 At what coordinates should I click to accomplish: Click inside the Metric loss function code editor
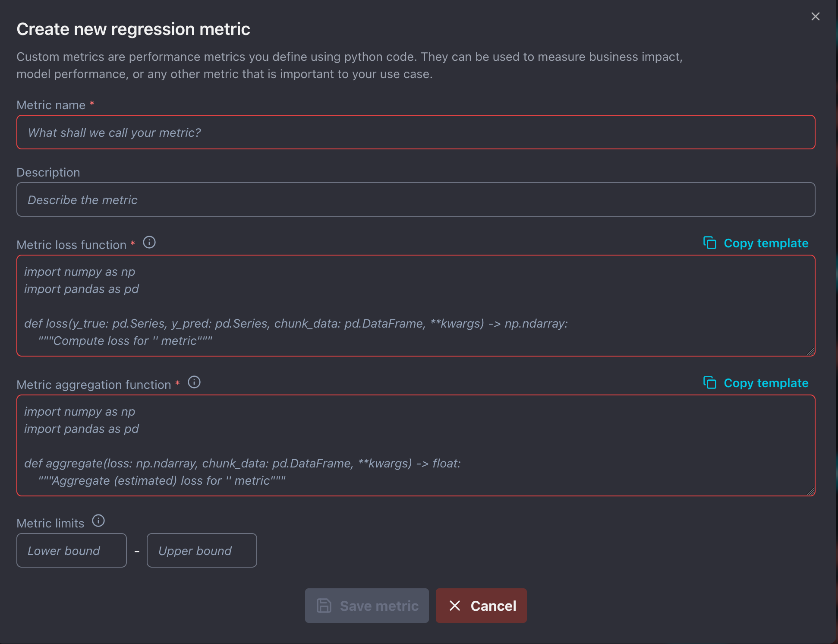click(x=414, y=306)
